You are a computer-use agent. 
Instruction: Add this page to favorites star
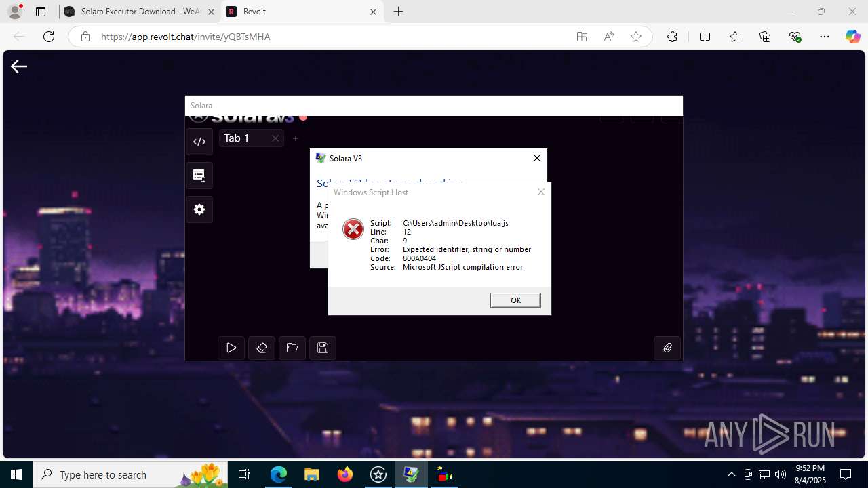pyautogui.click(x=636, y=37)
